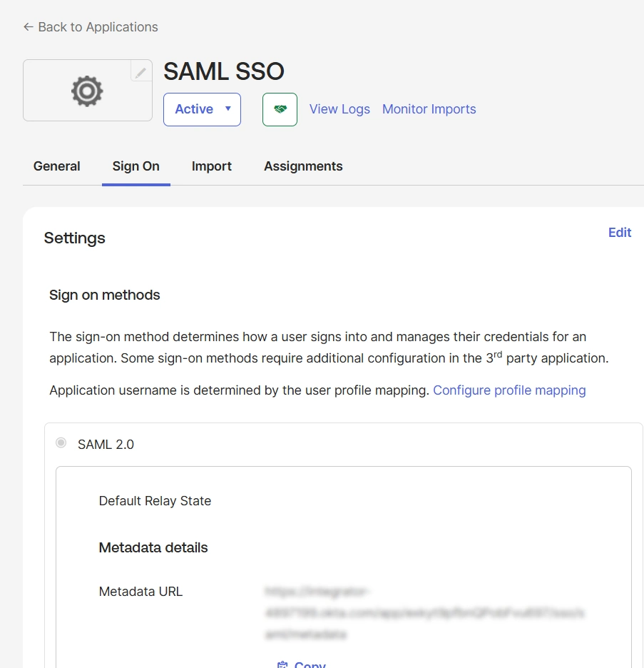Click Edit to modify Settings
The image size is (644, 668).
click(x=619, y=232)
